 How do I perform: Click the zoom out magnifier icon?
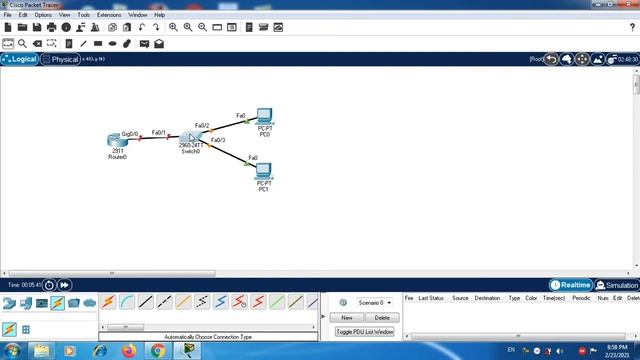pyautogui.click(x=202, y=27)
